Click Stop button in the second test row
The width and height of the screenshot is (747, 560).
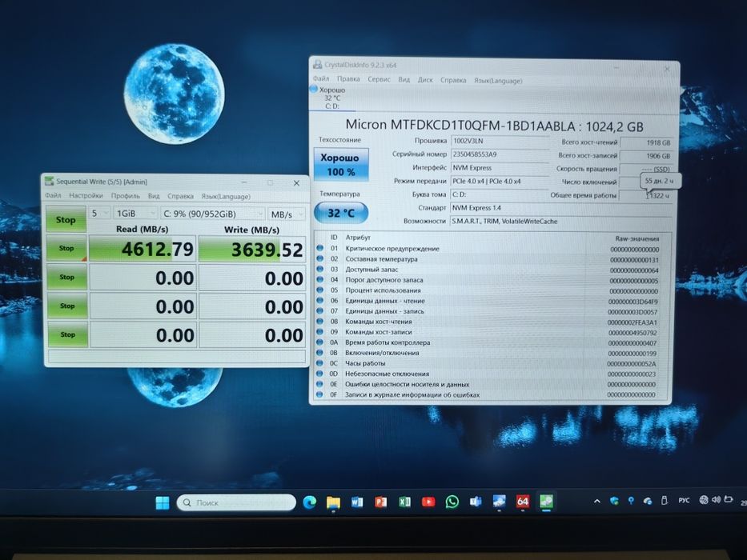[66, 277]
